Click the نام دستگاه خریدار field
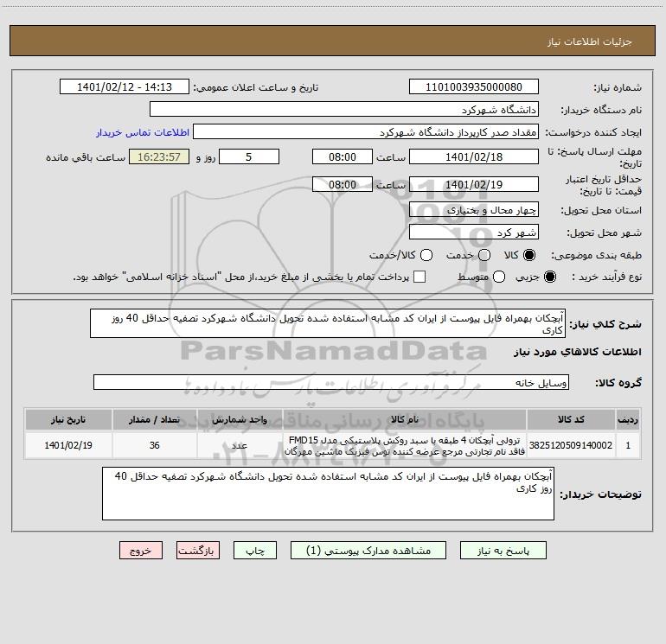 pyautogui.click(x=344, y=109)
